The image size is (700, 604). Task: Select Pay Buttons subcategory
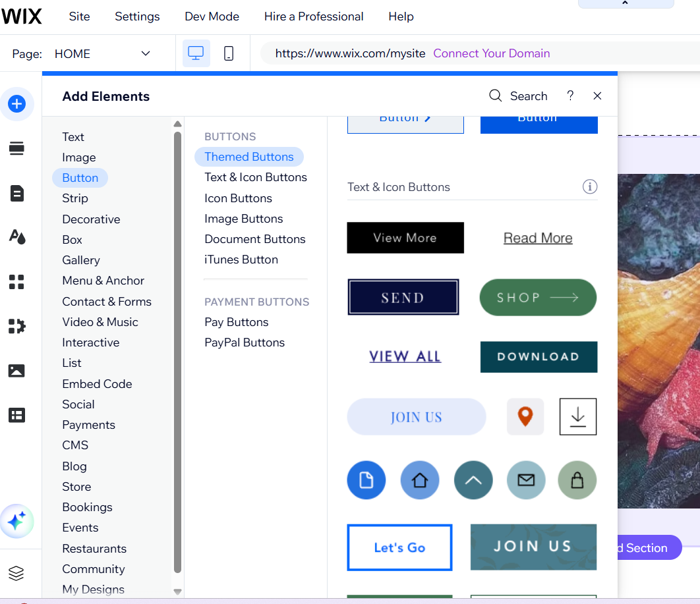237,322
